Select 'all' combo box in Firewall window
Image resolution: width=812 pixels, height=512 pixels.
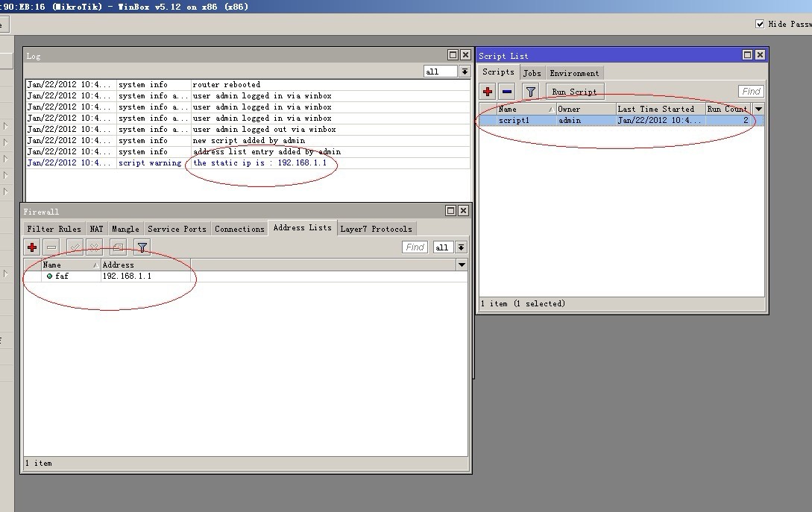[444, 247]
